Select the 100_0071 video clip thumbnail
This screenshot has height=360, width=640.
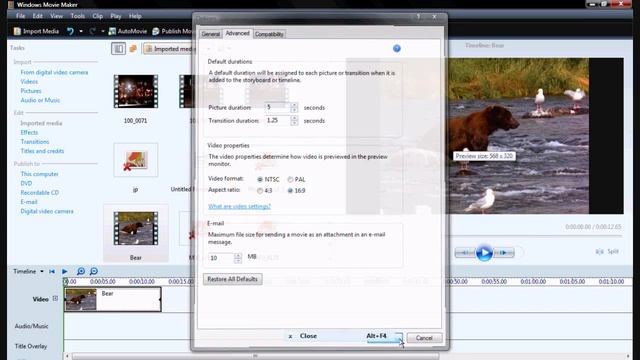point(136,91)
